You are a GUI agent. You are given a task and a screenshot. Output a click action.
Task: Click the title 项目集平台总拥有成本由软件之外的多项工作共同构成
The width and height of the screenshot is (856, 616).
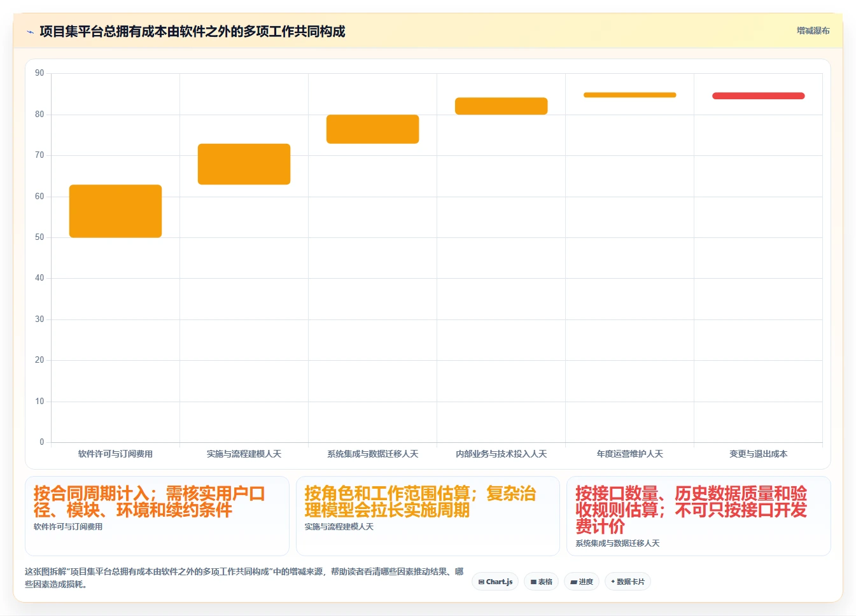(192, 32)
